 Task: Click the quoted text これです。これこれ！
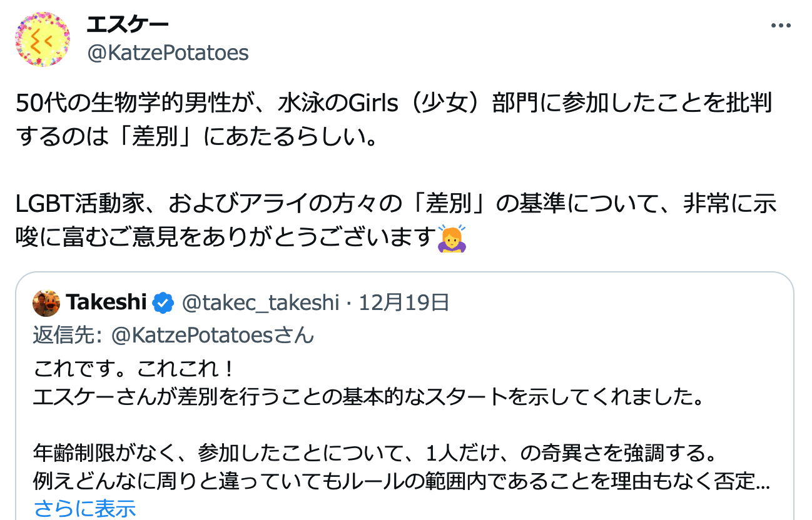click(x=133, y=369)
